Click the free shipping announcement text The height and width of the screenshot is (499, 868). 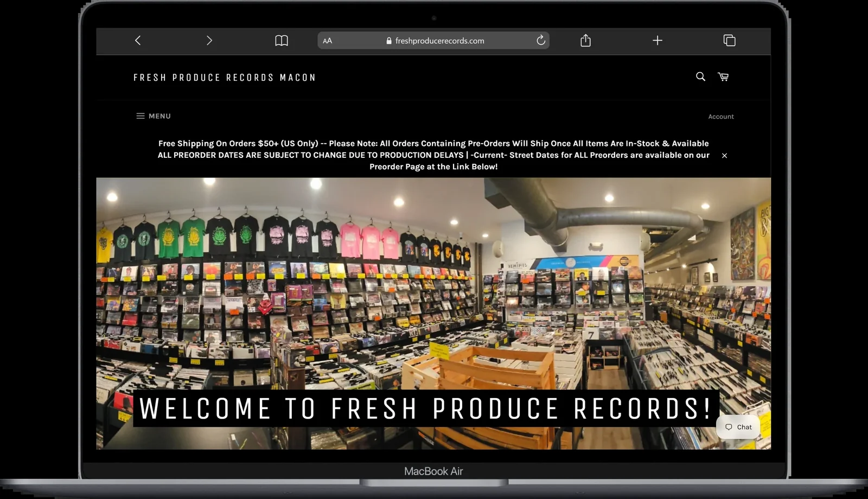pos(433,155)
